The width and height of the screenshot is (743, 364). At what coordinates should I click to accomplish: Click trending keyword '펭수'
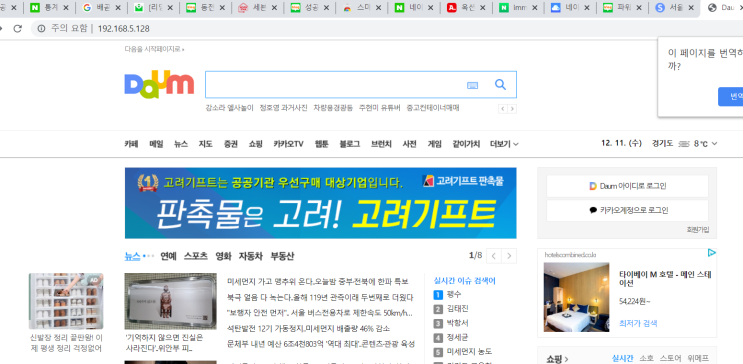tap(453, 295)
